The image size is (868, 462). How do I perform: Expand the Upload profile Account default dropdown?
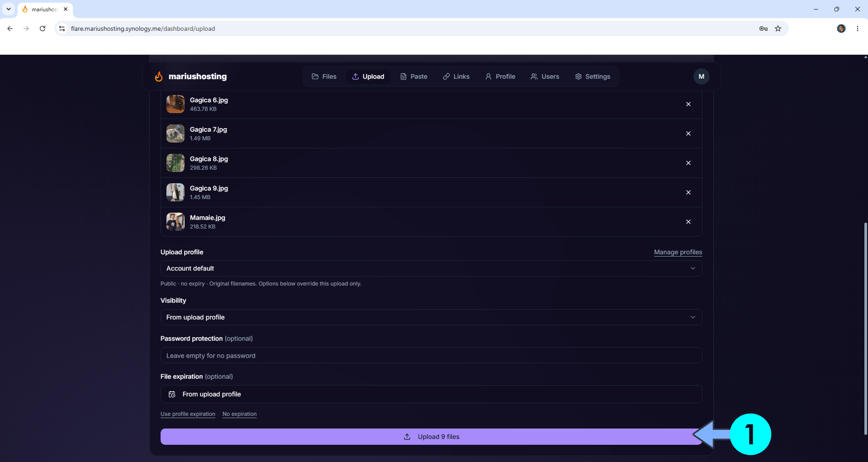pyautogui.click(x=431, y=268)
